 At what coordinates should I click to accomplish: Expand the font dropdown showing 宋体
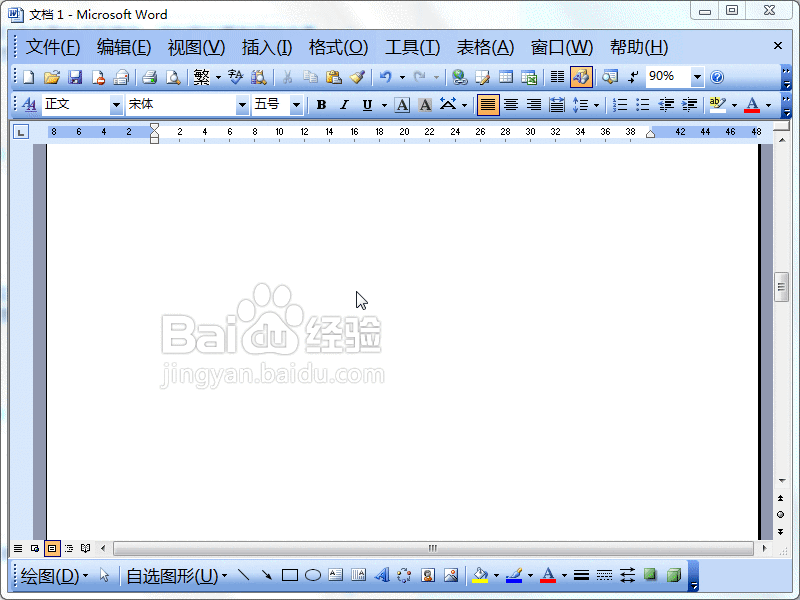click(242, 105)
